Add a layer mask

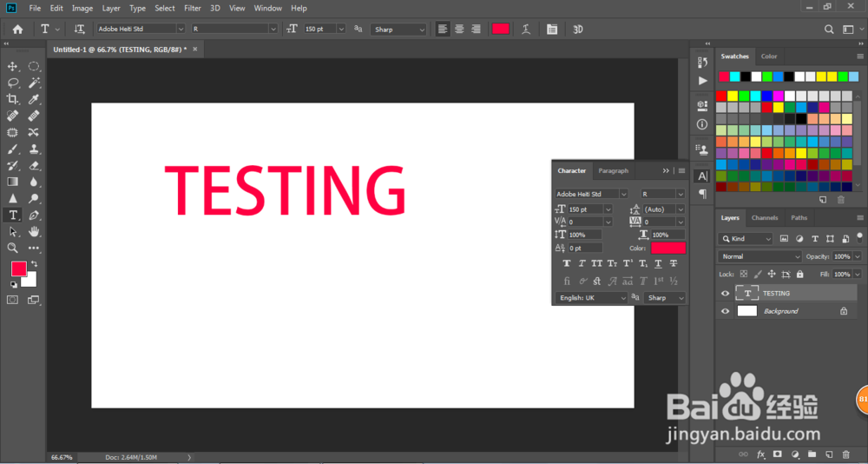pos(777,454)
